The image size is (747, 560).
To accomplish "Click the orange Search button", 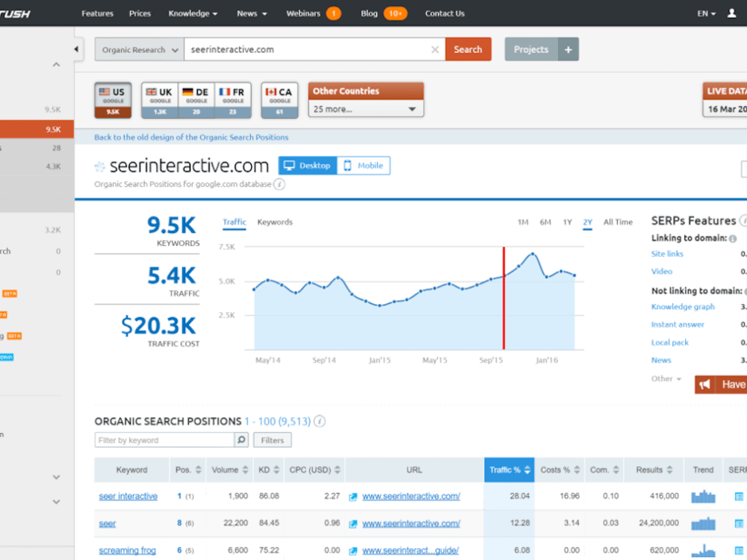I will click(x=468, y=49).
